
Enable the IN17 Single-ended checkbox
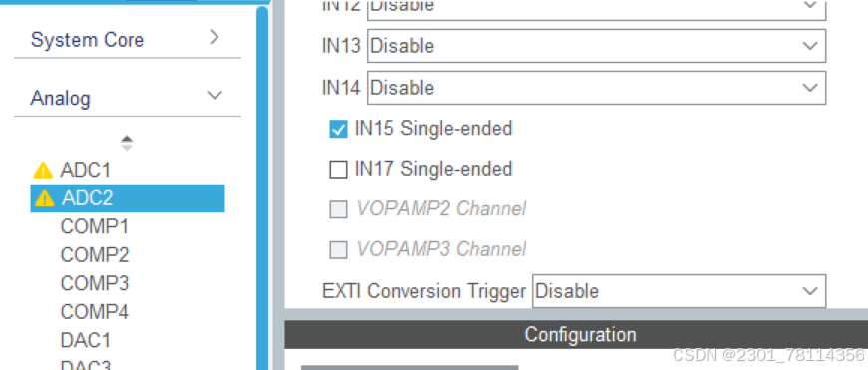[339, 170]
